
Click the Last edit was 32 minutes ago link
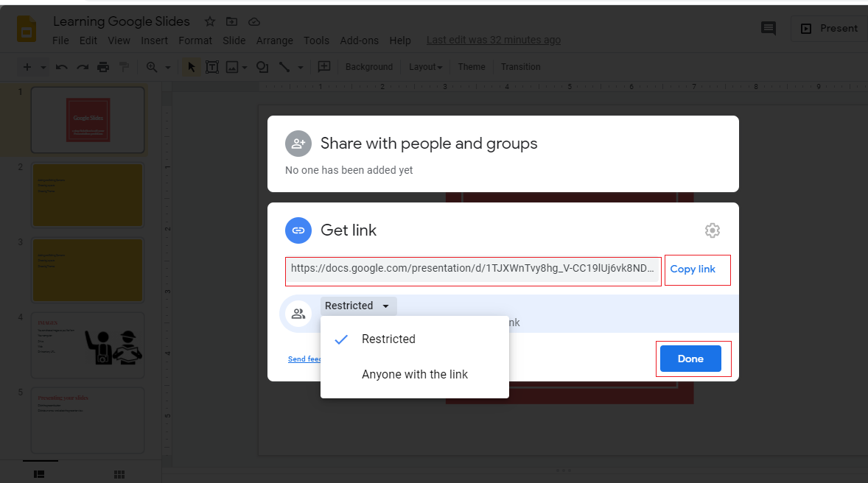coord(493,40)
